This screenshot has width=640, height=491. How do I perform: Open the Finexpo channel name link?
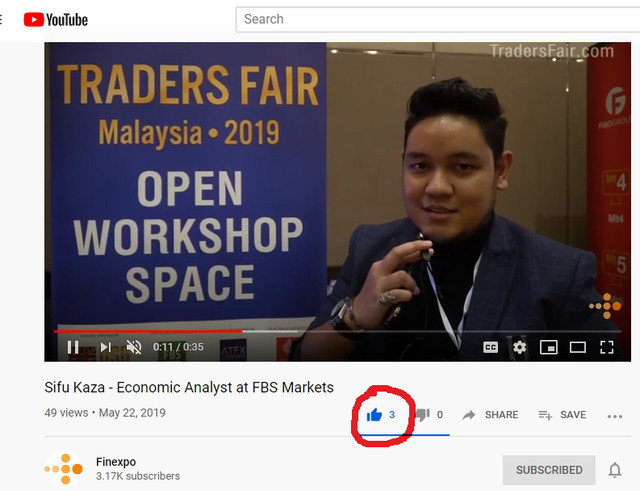click(x=116, y=462)
